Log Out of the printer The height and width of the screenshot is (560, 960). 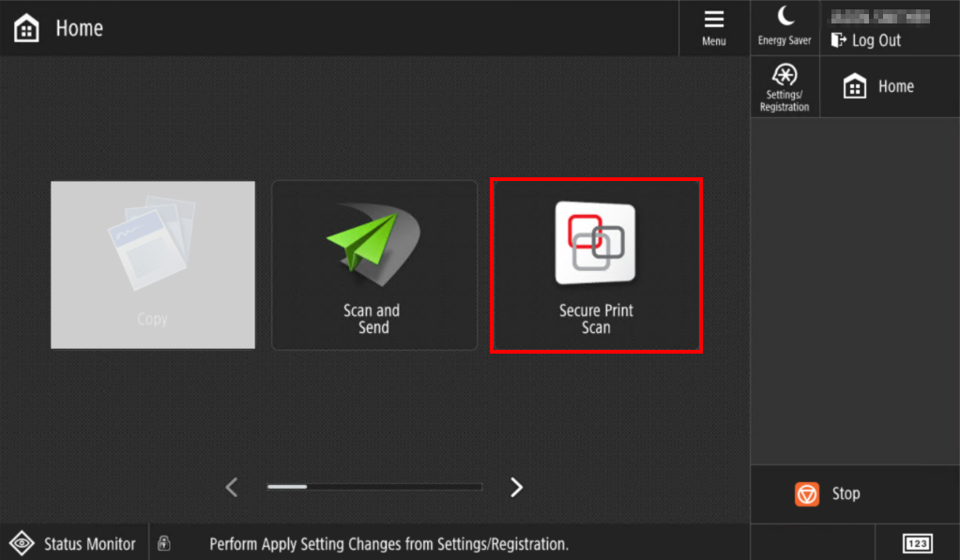click(866, 40)
